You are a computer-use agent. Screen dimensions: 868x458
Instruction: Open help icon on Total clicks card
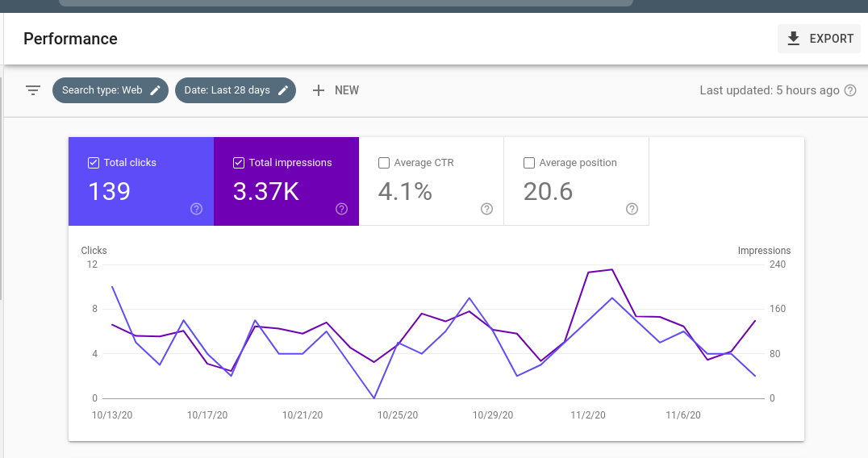[x=197, y=209]
